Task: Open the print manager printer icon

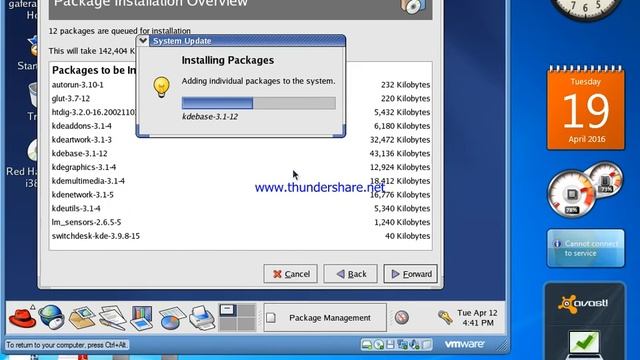Action: pos(202,318)
